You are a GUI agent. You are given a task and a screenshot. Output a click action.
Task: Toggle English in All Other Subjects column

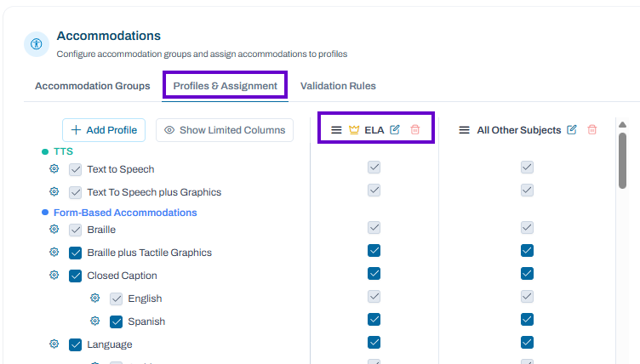[x=527, y=296]
